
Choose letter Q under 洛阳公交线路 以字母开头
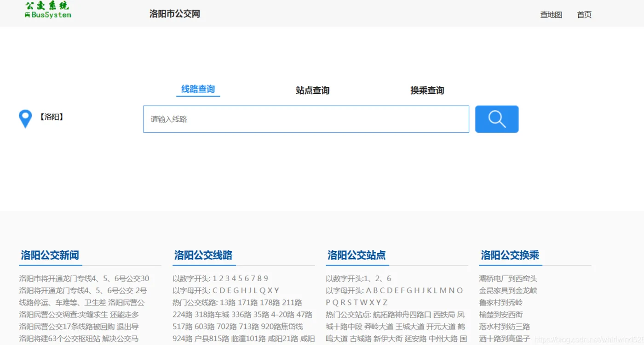(262, 290)
